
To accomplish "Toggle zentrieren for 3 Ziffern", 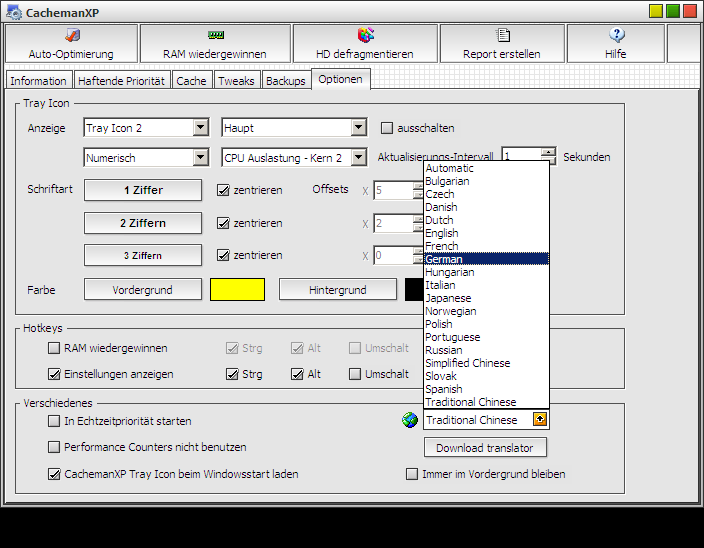I will (223, 255).
